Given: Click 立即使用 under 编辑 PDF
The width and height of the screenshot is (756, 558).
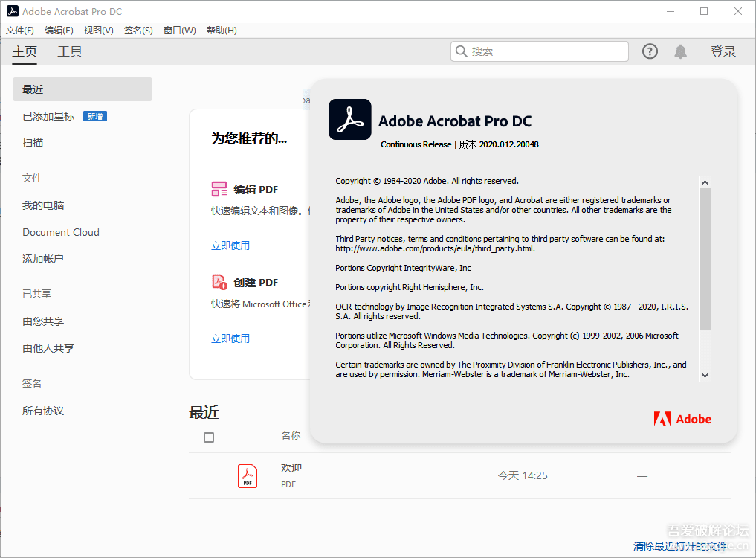Looking at the screenshot, I should tap(230, 246).
